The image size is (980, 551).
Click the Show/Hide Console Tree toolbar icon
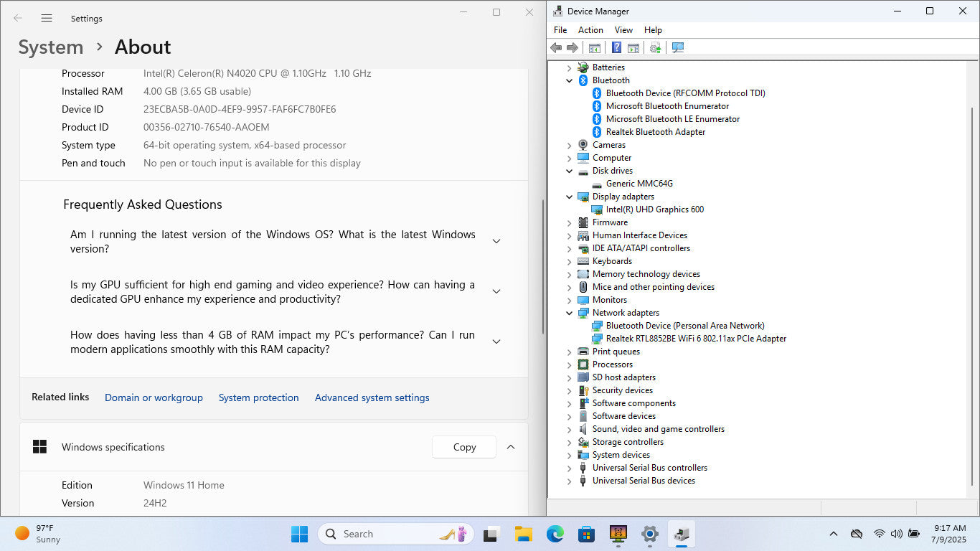tap(594, 48)
